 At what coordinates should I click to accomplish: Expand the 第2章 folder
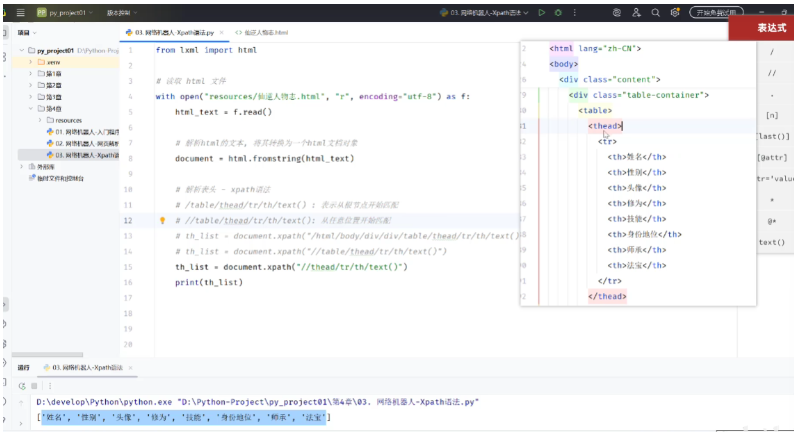[x=31, y=86]
